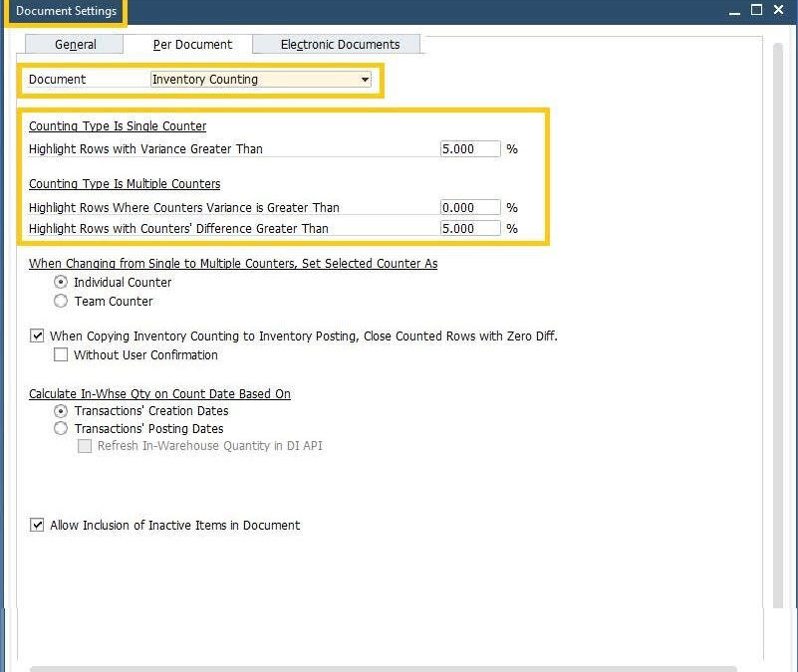Screen dimensions: 798x672
Task: Select Transactions' Posting Dates option
Action: [61, 428]
